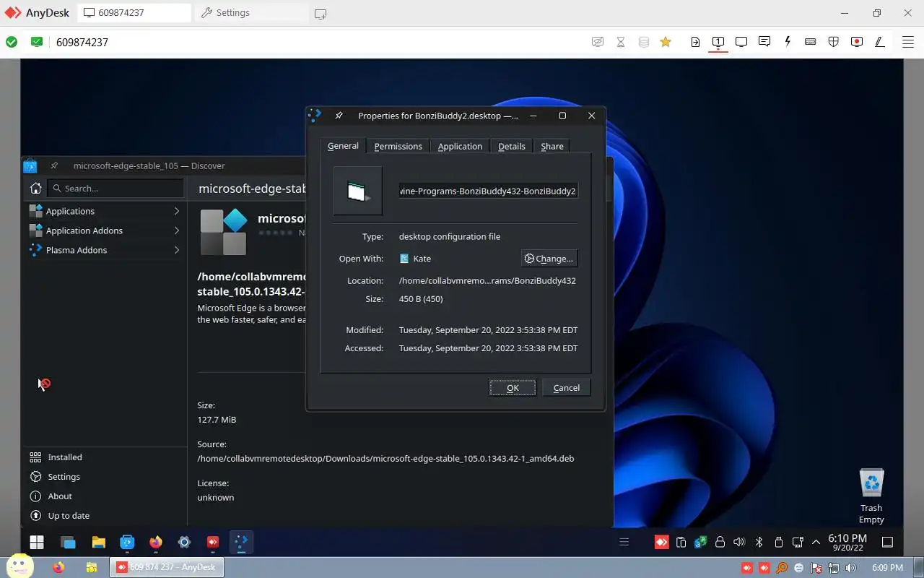Expand Application Addons category arrow
The image size is (924, 578).
[x=176, y=230]
